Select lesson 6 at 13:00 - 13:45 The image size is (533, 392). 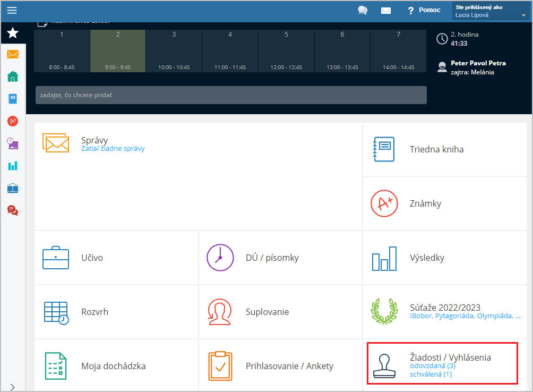(x=342, y=51)
